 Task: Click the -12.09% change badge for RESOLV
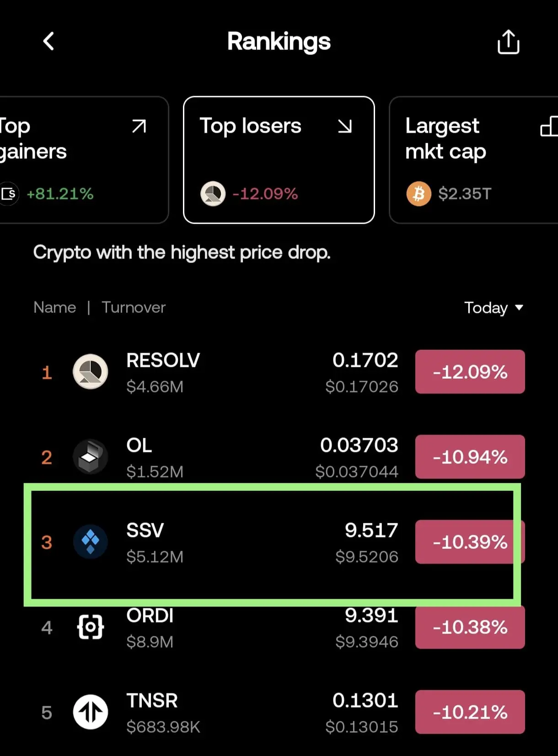tap(470, 372)
